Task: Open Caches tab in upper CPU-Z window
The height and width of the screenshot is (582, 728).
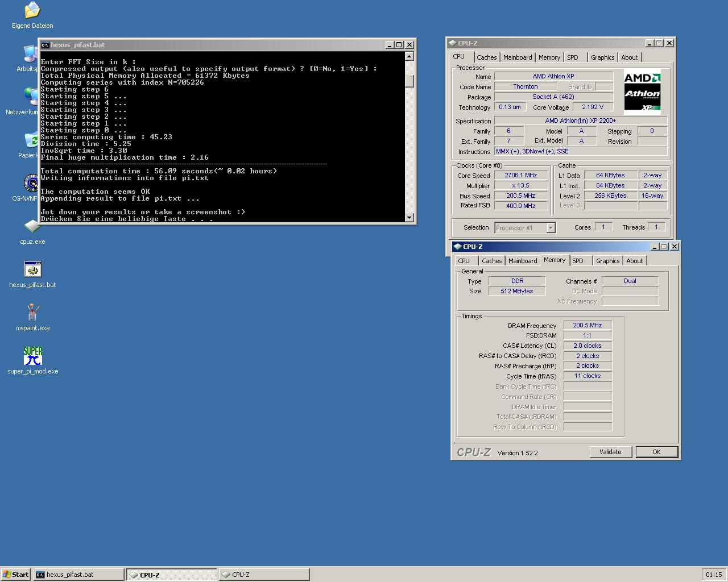Action: [487, 57]
